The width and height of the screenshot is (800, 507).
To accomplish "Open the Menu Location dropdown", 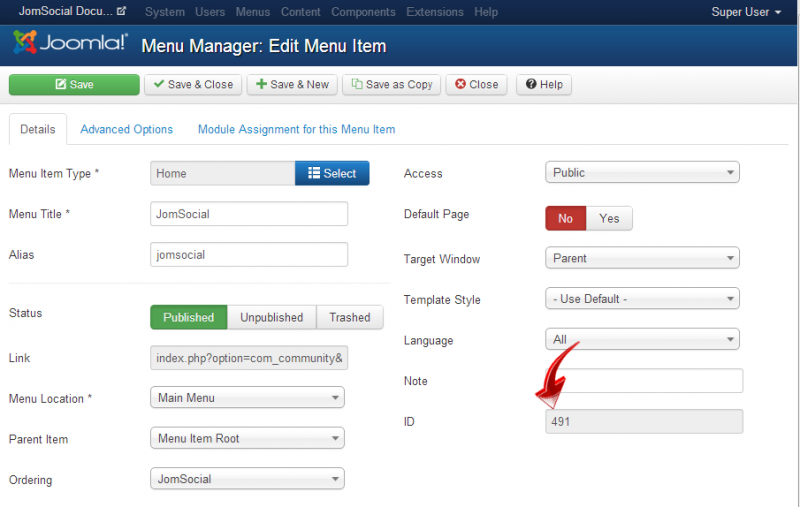I will pos(247,397).
